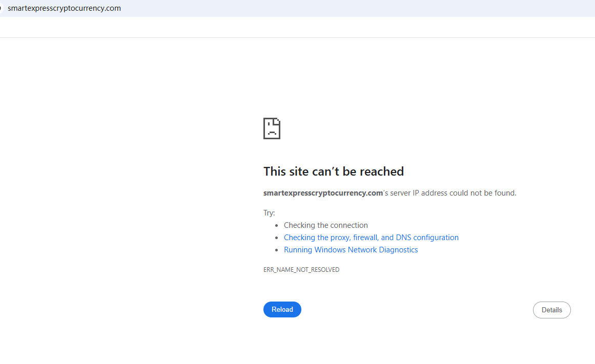Click the "Checking the connection" suggestion text
Viewport: 595px width, 364px height.
point(325,225)
